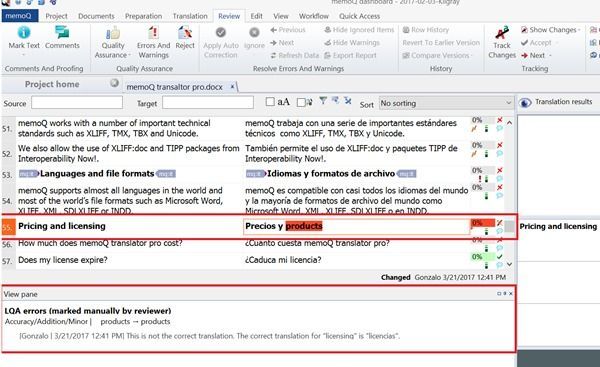Viewport: 600px width, 367px height.
Task: Click Next in Tracking group
Action: coord(536,55)
